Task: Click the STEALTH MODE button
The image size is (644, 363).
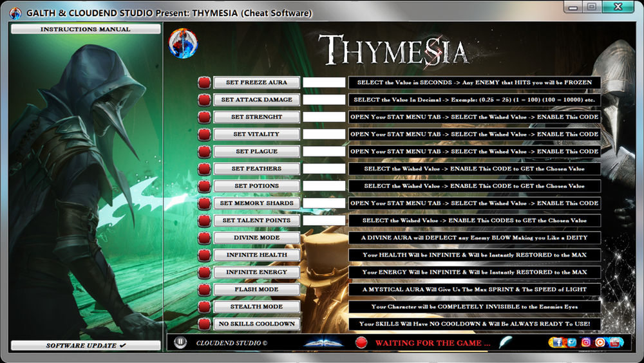Action: (x=257, y=306)
